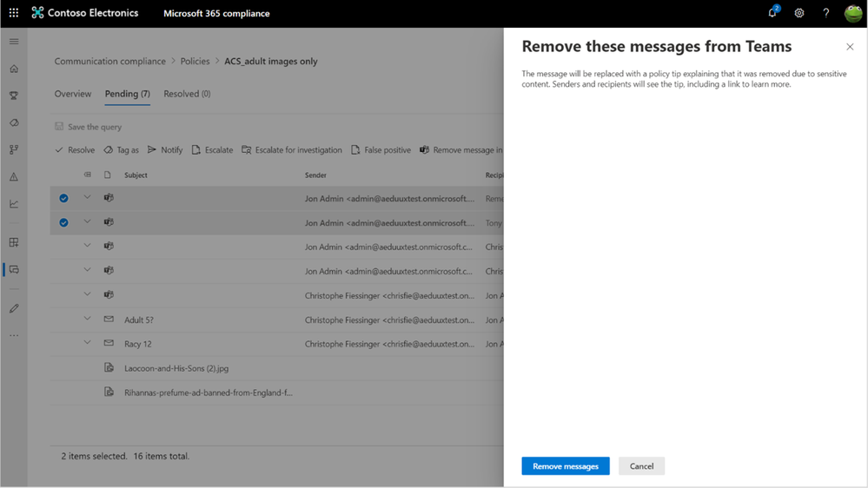This screenshot has width=868, height=488.
Task: Click the item type column header icon
Action: 108,175
